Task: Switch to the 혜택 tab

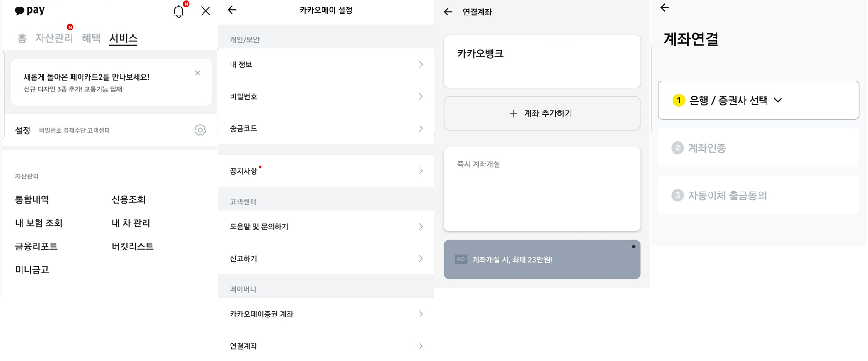Action: (x=91, y=38)
